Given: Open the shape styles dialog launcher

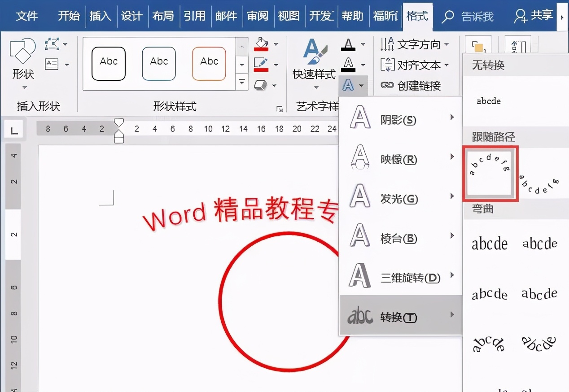Looking at the screenshot, I should tap(280, 109).
